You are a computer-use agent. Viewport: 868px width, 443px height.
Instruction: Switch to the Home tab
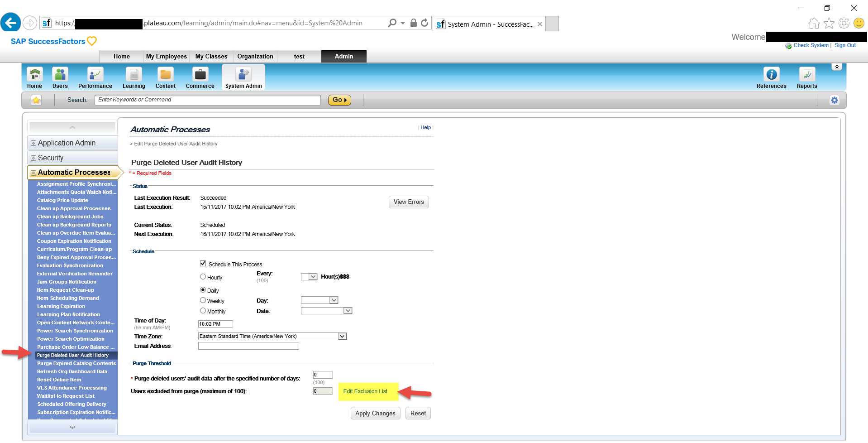click(x=122, y=57)
